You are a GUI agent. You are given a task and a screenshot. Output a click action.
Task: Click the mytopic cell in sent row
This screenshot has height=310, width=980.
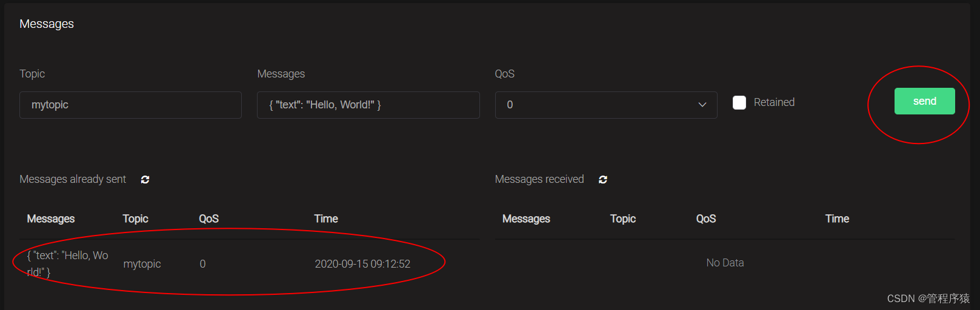coord(142,264)
